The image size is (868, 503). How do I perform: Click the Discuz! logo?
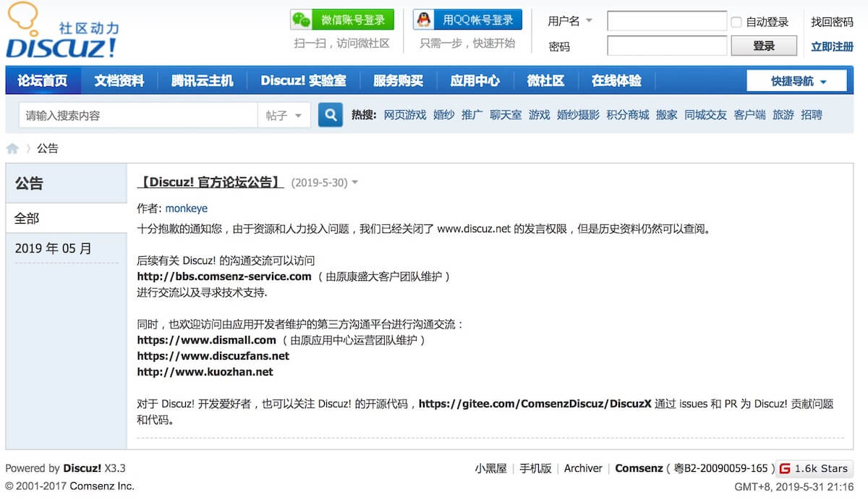pyautogui.click(x=62, y=30)
